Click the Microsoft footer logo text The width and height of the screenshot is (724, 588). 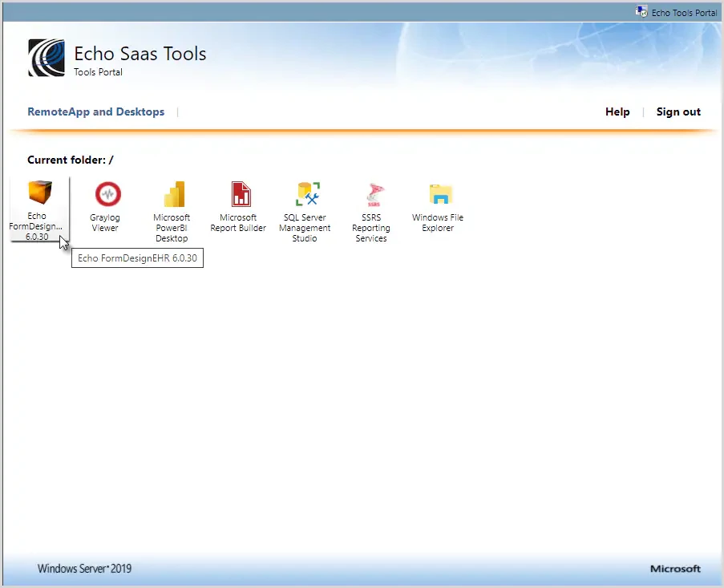675,569
